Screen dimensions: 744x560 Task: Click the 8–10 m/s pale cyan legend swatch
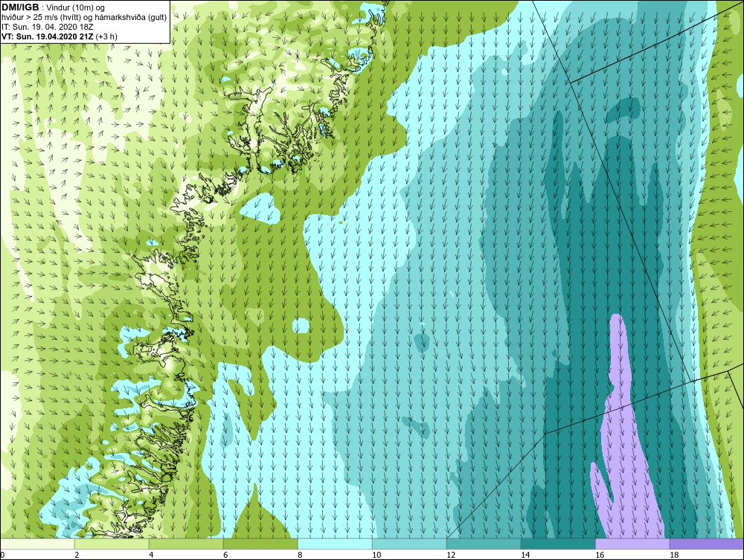pyautogui.click(x=335, y=544)
